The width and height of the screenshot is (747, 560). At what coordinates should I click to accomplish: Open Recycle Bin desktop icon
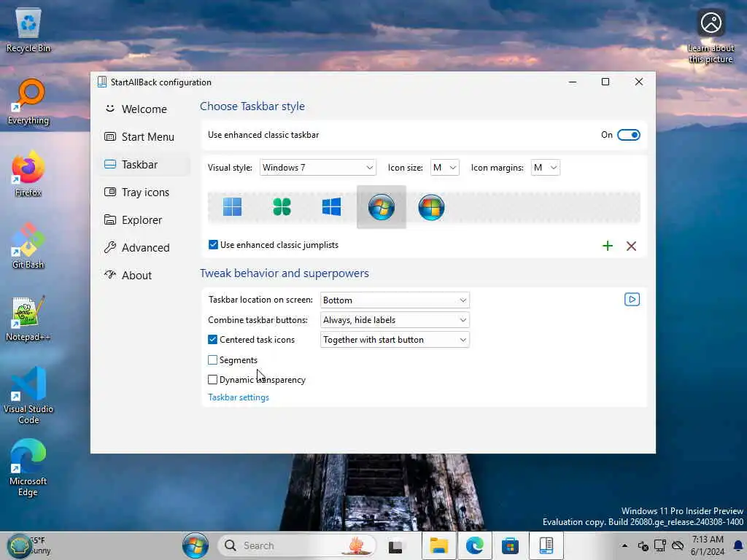[28, 29]
